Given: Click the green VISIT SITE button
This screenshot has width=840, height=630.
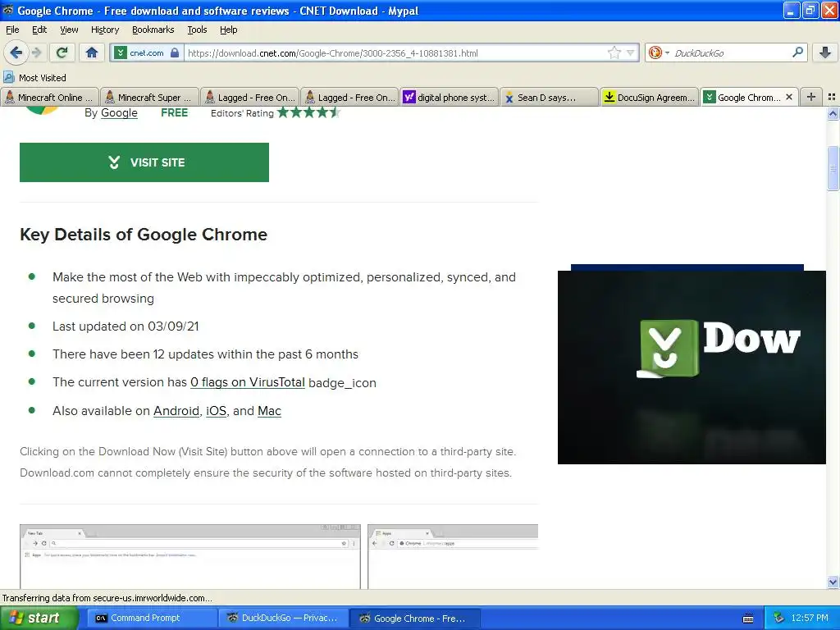Looking at the screenshot, I should (x=144, y=162).
